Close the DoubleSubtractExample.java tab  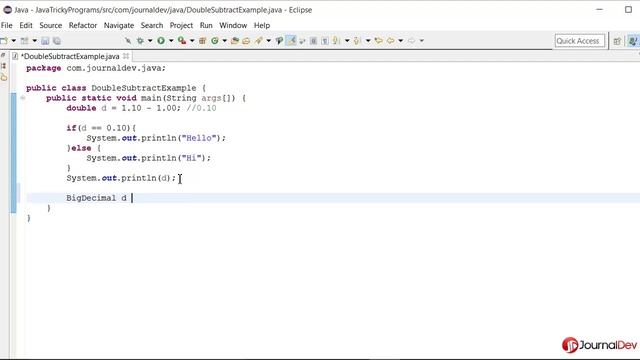click(126, 56)
